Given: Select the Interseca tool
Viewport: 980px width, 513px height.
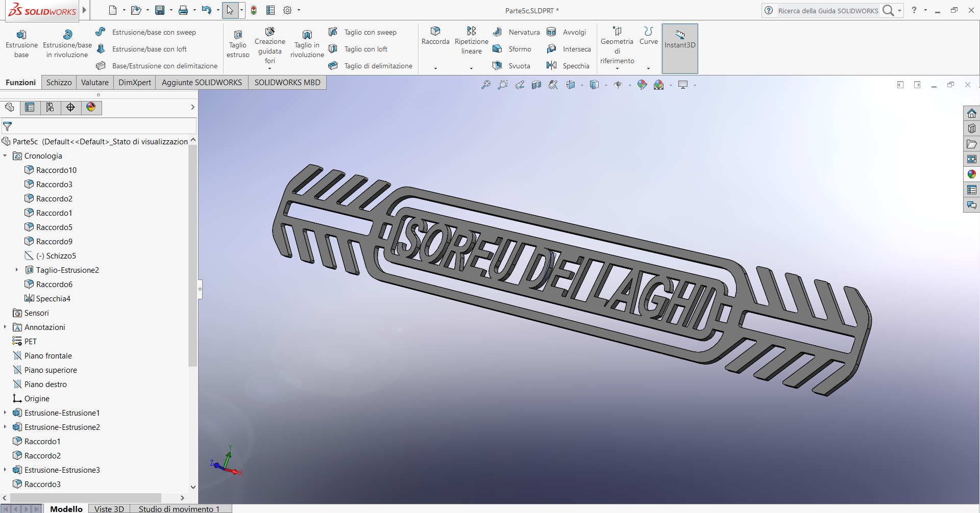Looking at the screenshot, I should (x=569, y=49).
